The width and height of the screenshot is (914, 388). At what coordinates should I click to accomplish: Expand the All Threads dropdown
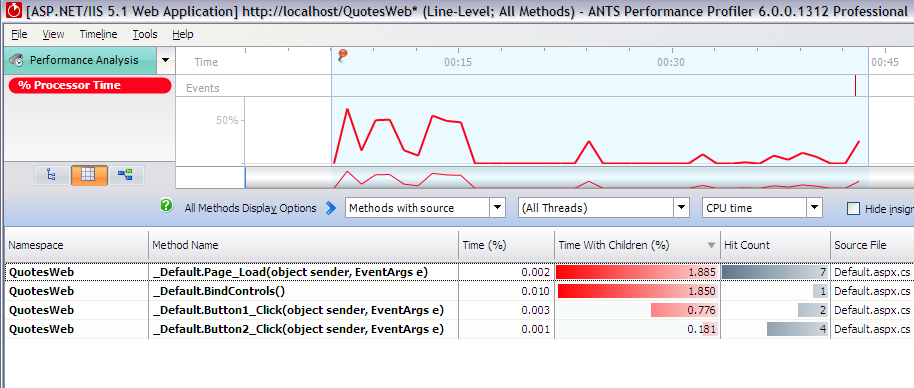coord(603,208)
